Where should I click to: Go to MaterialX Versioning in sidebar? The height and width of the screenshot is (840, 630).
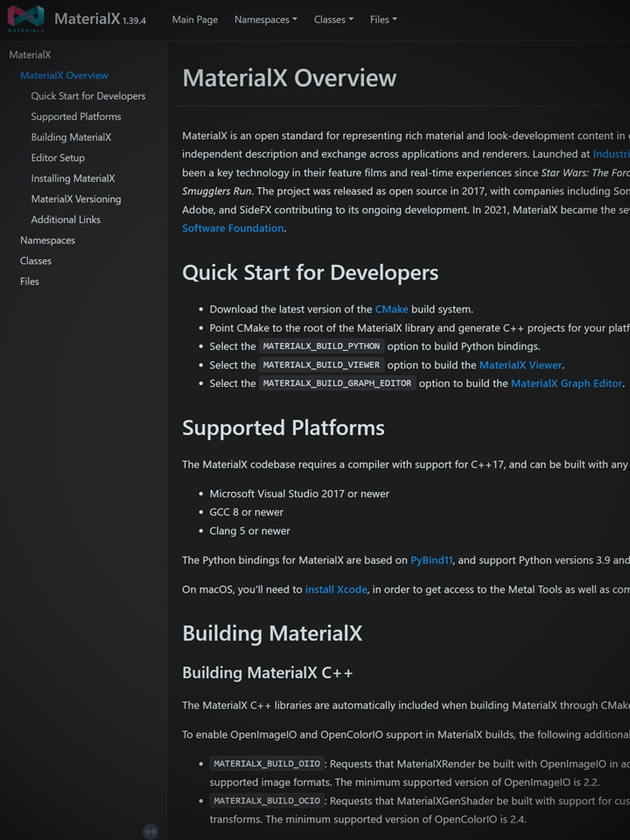76,199
